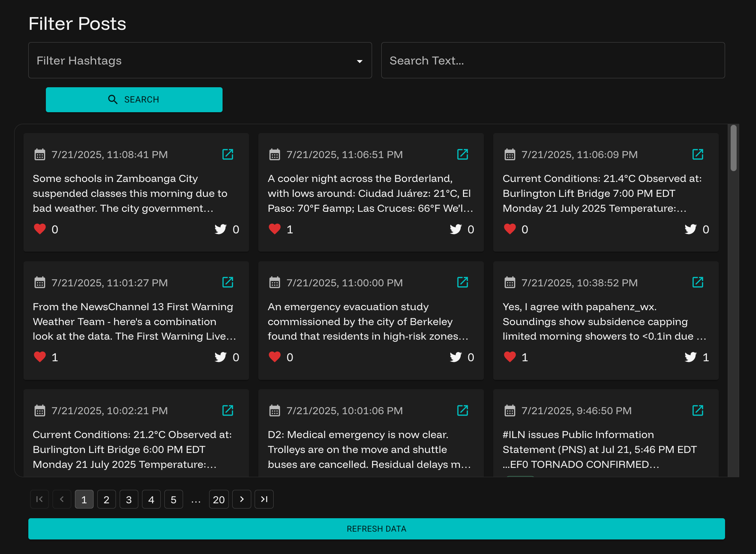This screenshot has width=756, height=554.
Task: Go to next page with chevron arrow
Action: tap(242, 499)
